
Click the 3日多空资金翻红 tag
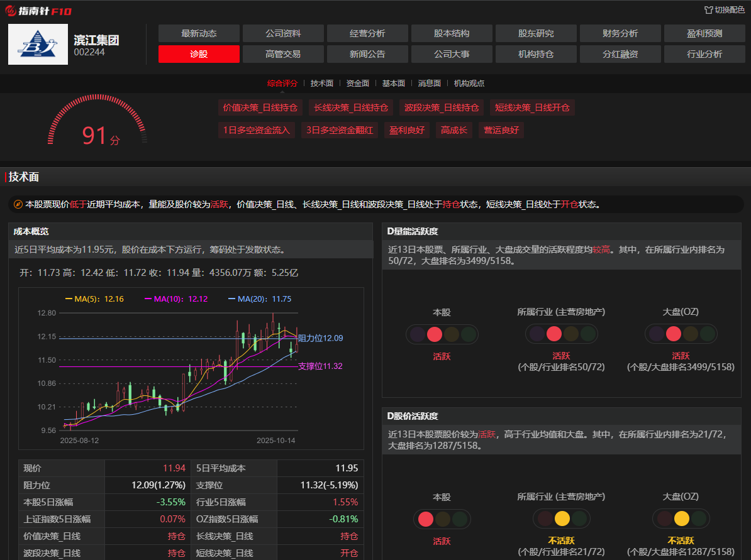[340, 130]
